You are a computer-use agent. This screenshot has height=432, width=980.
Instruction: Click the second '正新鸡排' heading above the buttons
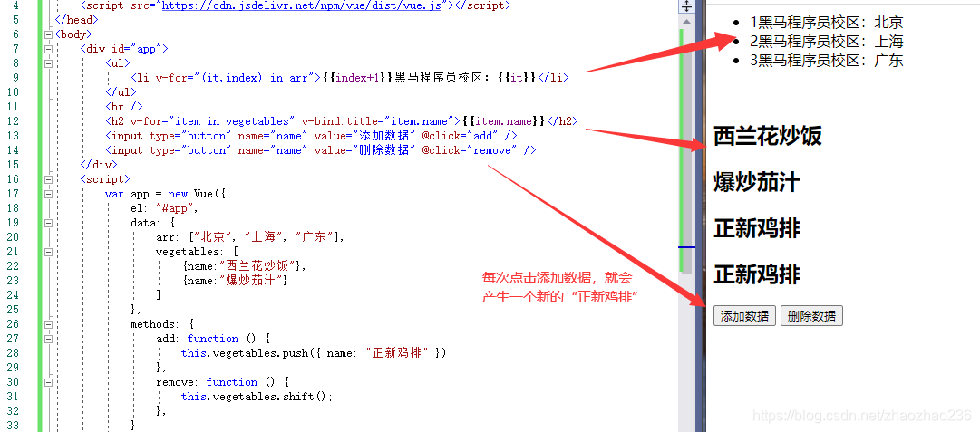tap(757, 274)
